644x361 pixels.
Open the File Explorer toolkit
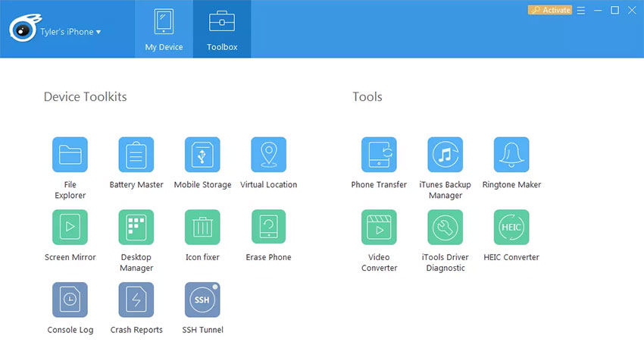pos(70,155)
